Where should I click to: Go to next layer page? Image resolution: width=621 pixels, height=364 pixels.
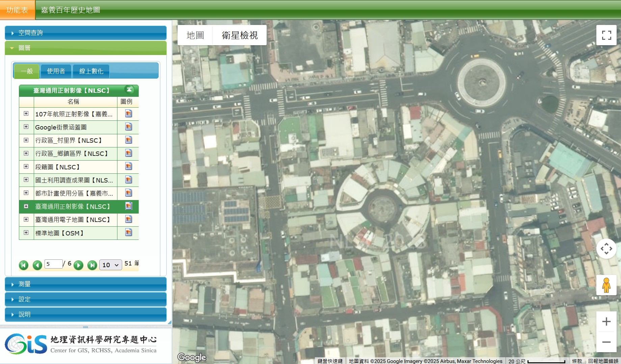click(78, 265)
